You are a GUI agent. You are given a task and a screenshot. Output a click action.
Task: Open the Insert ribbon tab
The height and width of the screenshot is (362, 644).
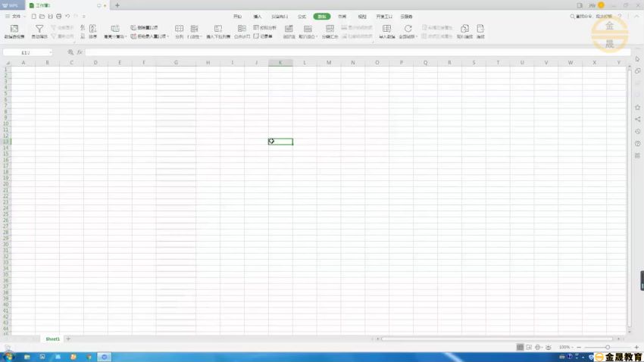tap(258, 17)
